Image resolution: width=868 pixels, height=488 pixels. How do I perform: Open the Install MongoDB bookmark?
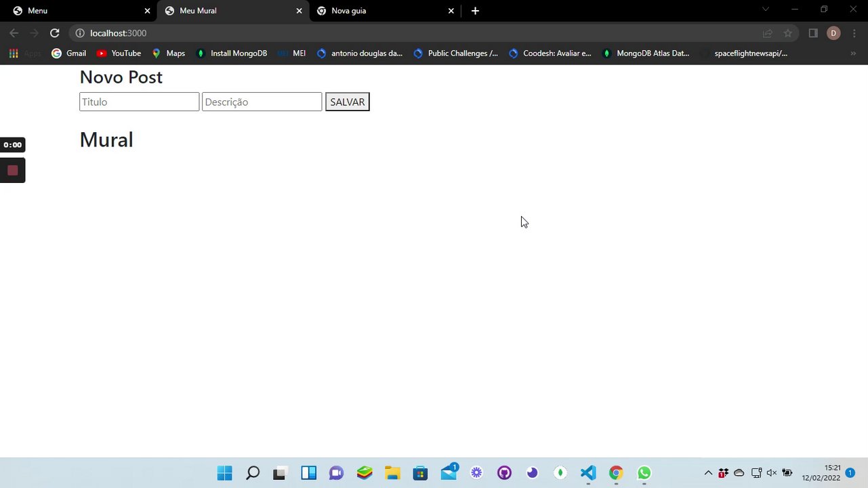[231, 53]
